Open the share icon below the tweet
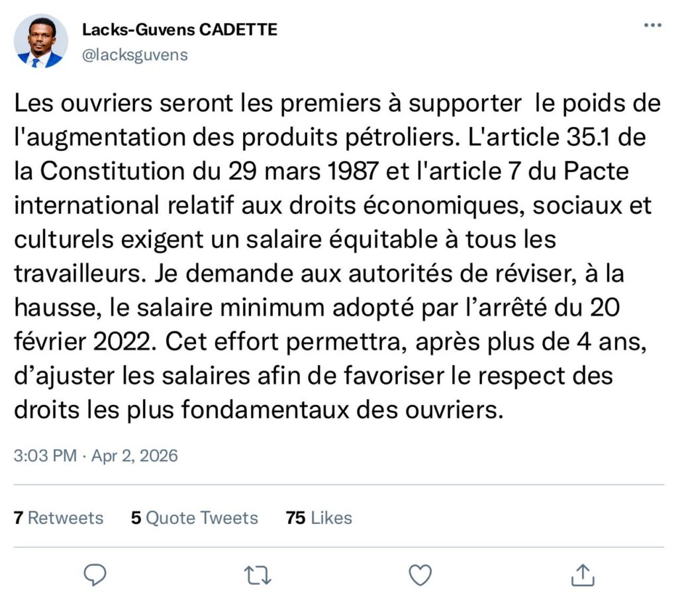This screenshot has width=678, height=616. point(582,575)
